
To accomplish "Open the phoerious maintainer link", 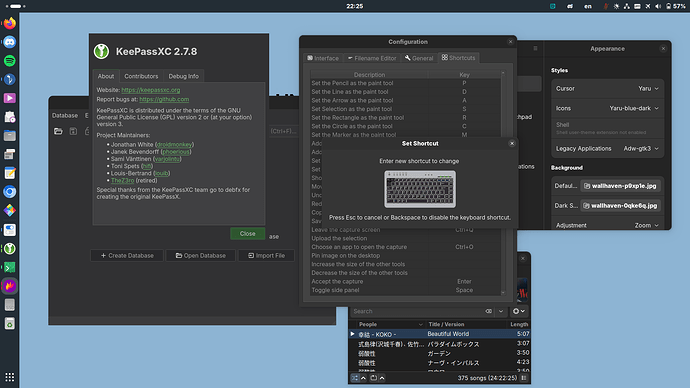I will 176,152.
